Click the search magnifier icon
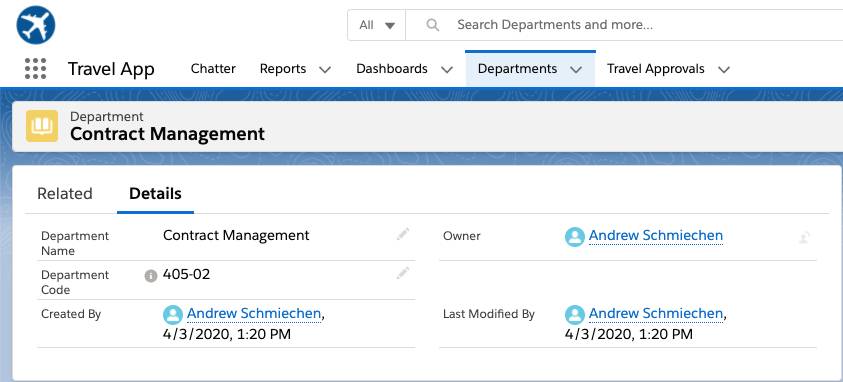This screenshot has width=843, height=382. coord(432,25)
